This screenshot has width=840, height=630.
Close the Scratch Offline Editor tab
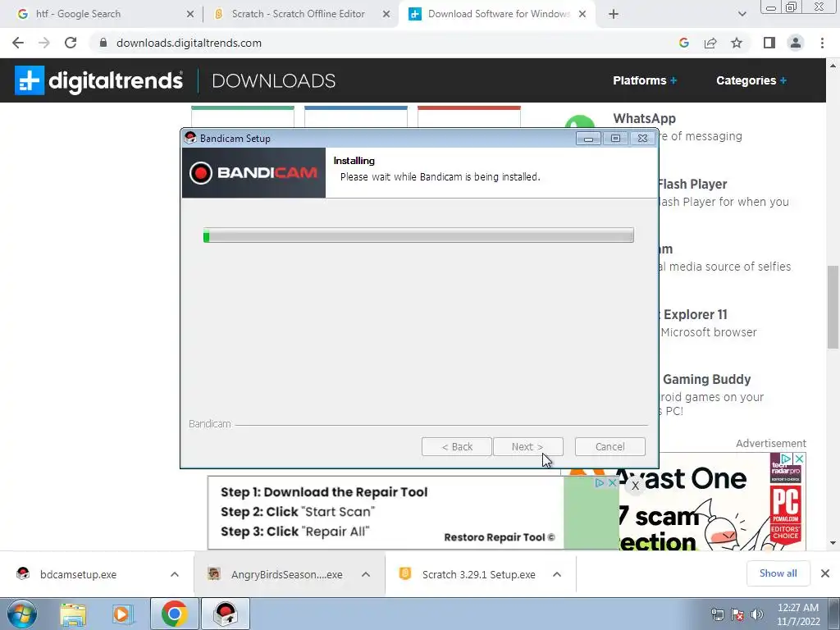pos(386,14)
